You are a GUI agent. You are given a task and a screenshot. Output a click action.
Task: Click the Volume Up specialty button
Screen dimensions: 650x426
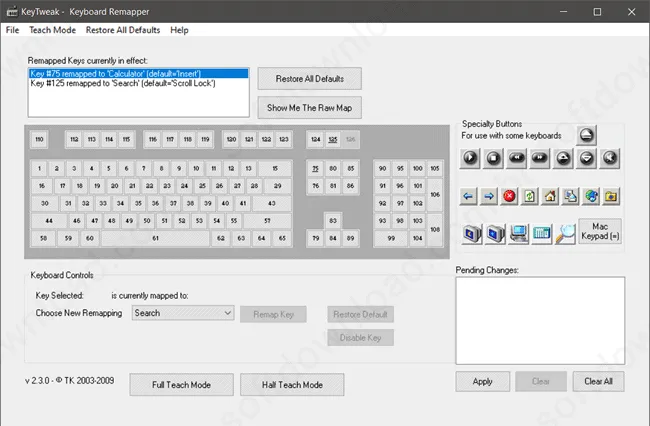pos(563,158)
